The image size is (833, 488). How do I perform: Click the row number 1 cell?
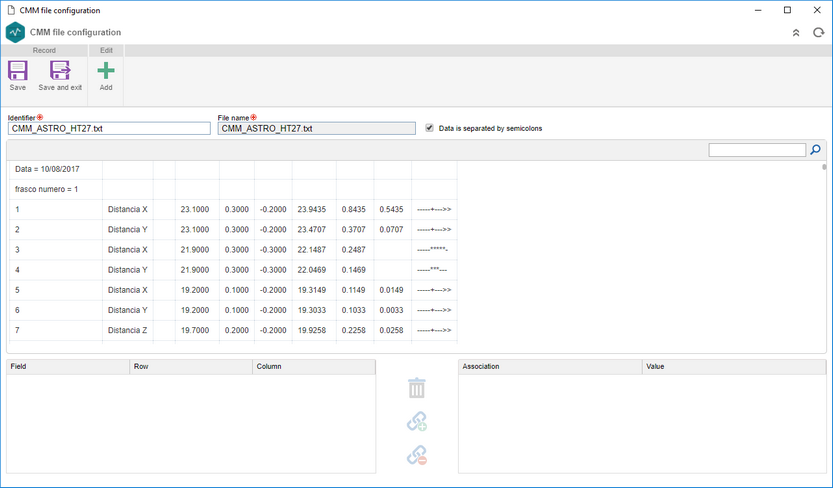[56, 209]
